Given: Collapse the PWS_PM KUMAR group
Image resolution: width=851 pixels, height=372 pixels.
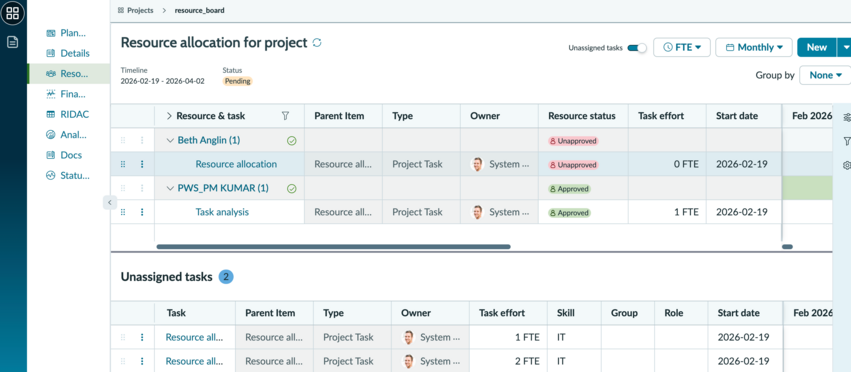Looking at the screenshot, I should pyautogui.click(x=170, y=188).
